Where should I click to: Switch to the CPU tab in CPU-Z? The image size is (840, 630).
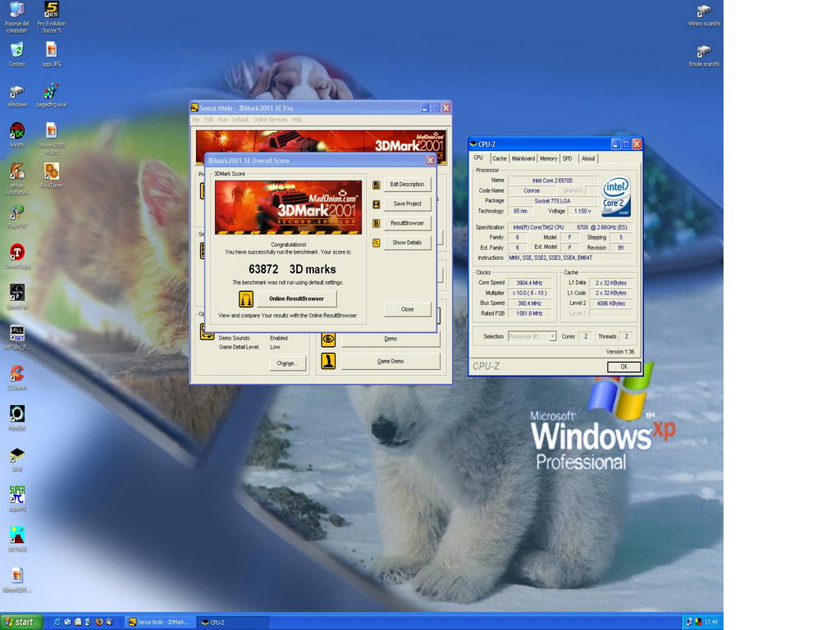coord(478,158)
